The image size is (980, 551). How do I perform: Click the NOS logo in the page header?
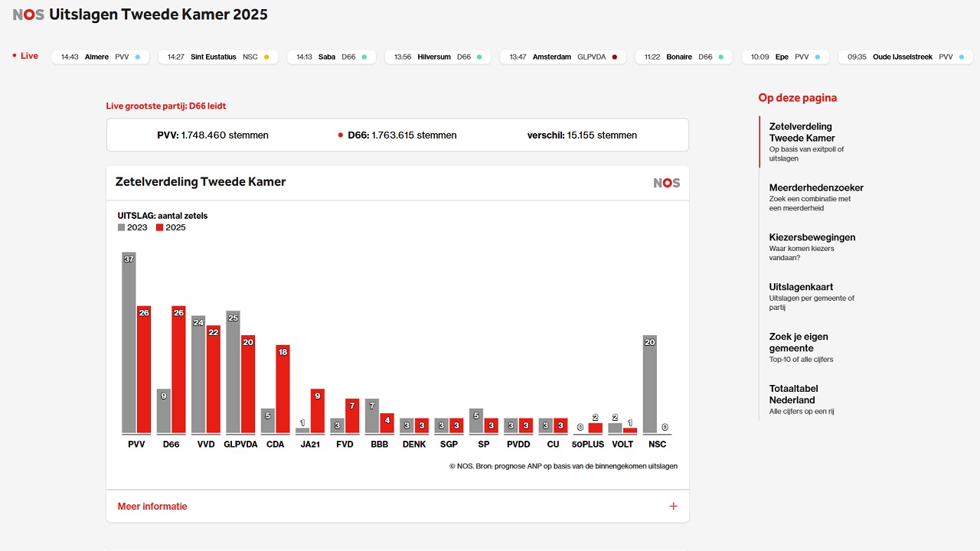28,15
